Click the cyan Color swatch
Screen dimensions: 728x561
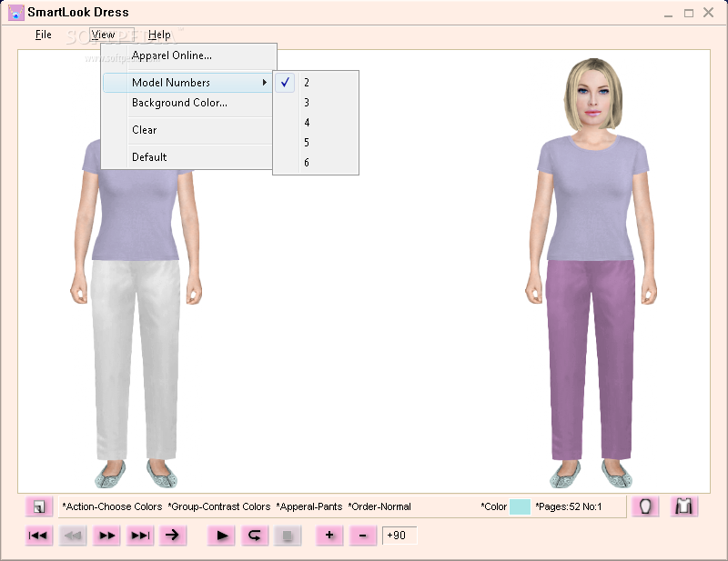pyautogui.click(x=520, y=506)
